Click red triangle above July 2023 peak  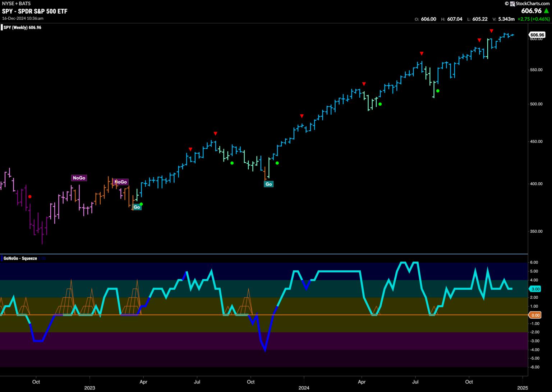click(x=215, y=134)
